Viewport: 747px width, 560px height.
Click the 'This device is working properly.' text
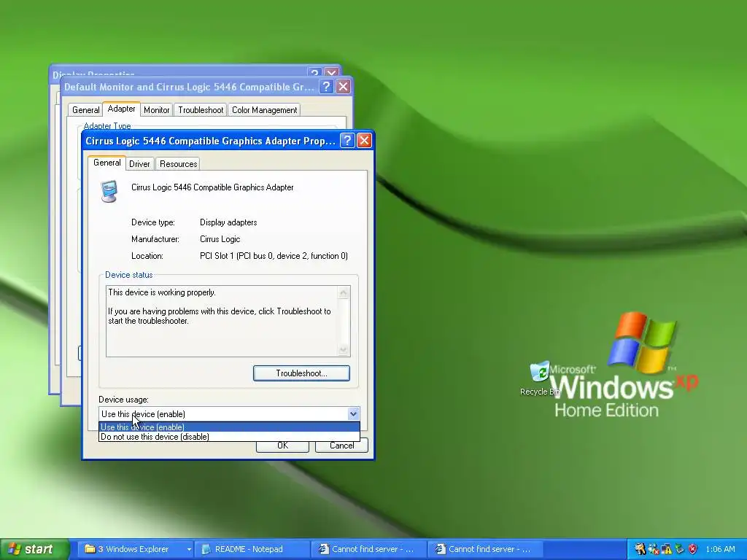162,292
